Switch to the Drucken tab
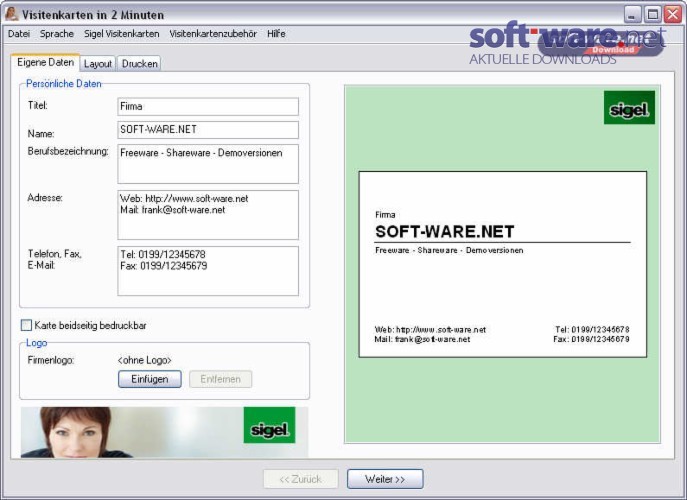687x500 pixels. point(139,64)
